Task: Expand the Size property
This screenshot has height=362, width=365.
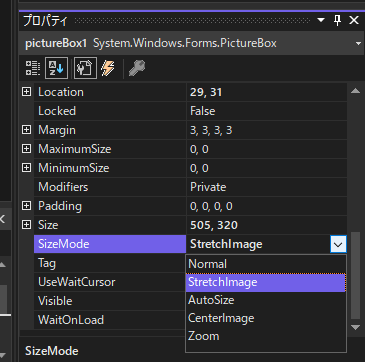Action: [26, 225]
